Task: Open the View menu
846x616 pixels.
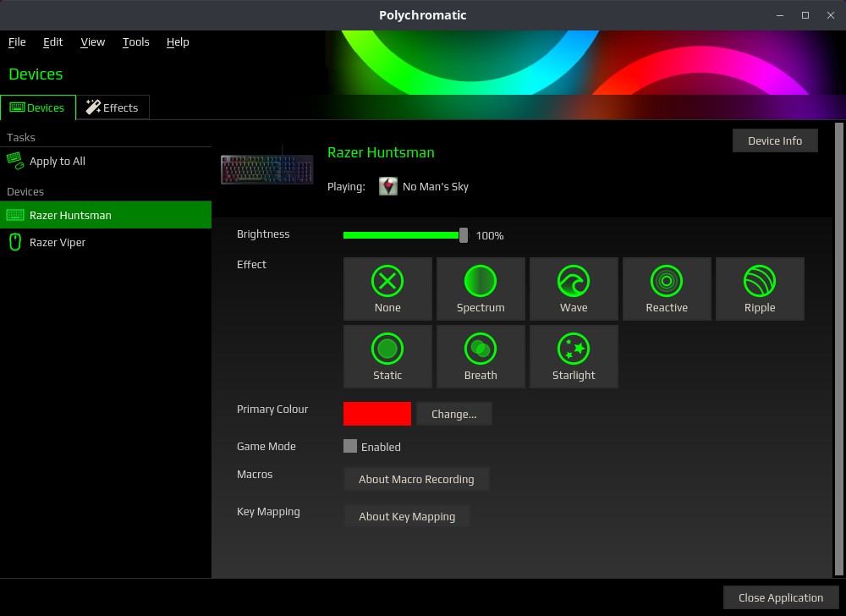Action: [92, 41]
